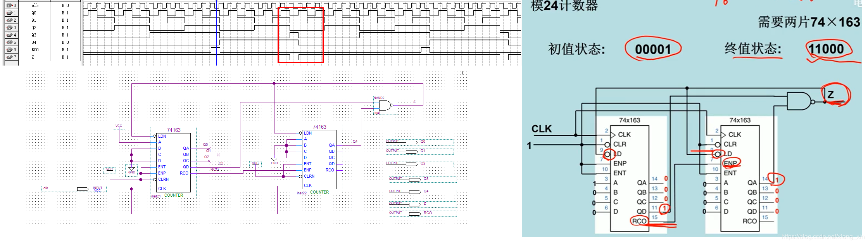The height and width of the screenshot is (244, 868).
Task: Select the GND symbol beside inst22 counter
Action: [274, 161]
